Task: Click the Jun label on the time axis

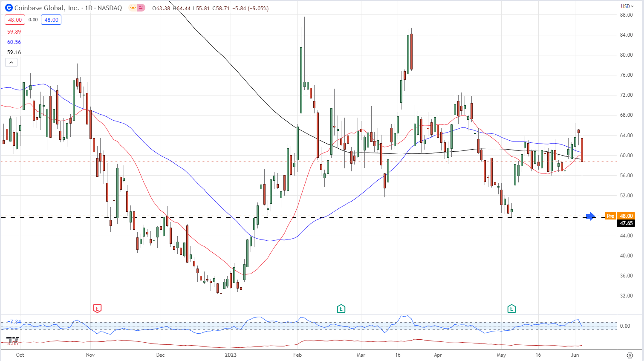Action: [575, 355]
